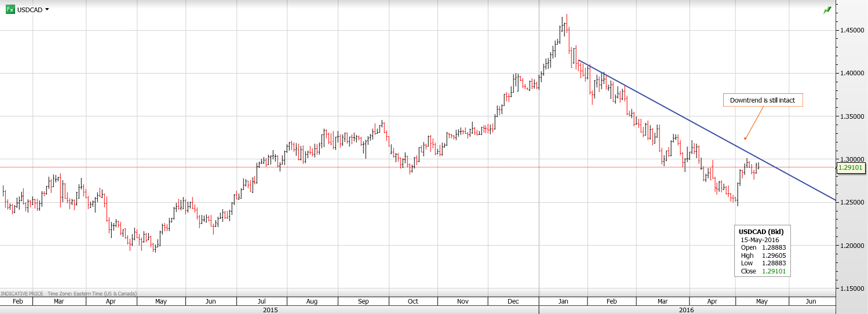Click the 1.15000 price axis label
This screenshot has width=868, height=314.
pyautogui.click(x=852, y=289)
